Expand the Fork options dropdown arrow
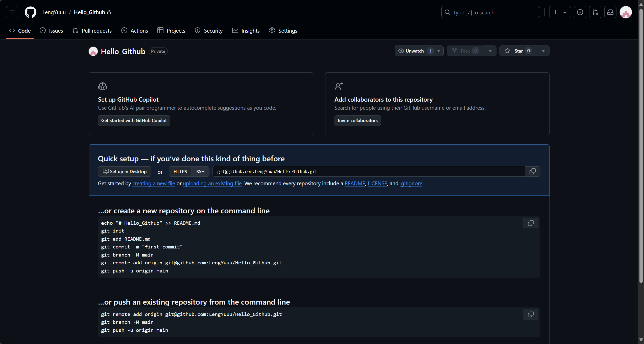The height and width of the screenshot is (344, 644). pos(490,51)
